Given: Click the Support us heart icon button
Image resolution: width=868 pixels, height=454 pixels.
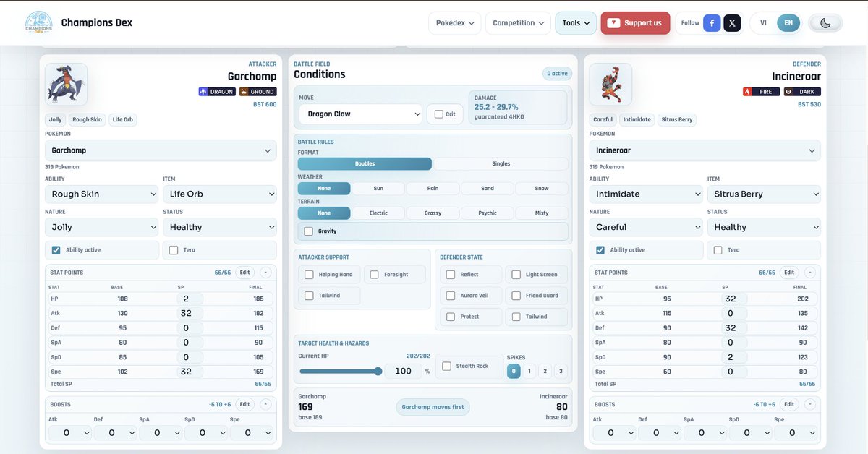Looking at the screenshot, I should [635, 23].
